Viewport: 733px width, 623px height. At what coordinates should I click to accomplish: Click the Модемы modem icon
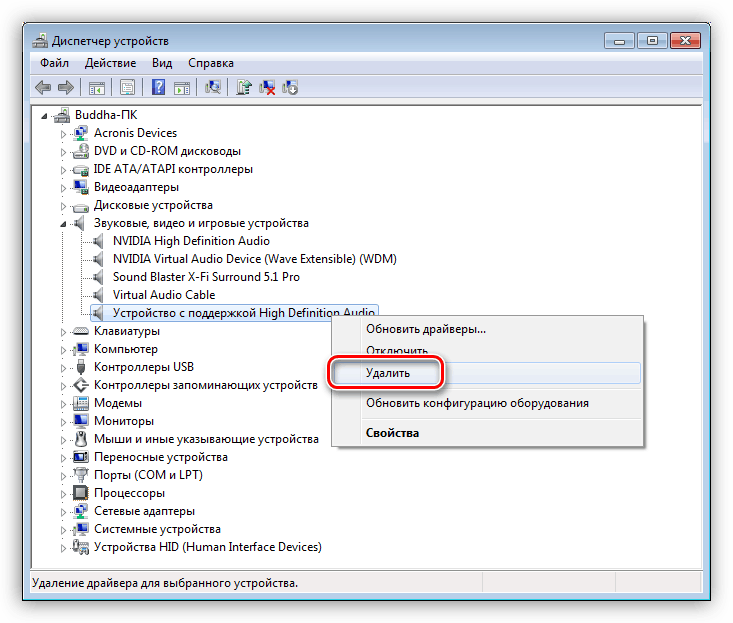81,403
